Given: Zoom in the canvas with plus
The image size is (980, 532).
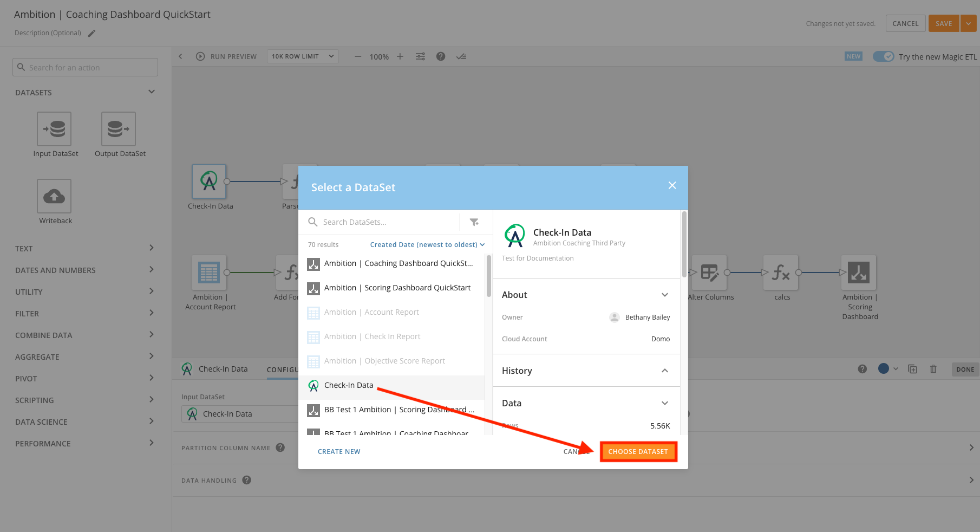Looking at the screenshot, I should (x=400, y=56).
